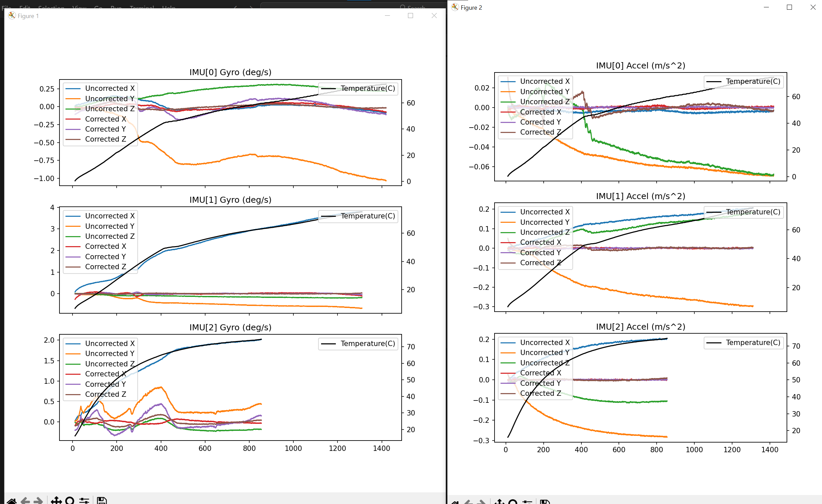Click the 'IMU[0] Accel (m/s^2)' plot title

tap(641, 65)
